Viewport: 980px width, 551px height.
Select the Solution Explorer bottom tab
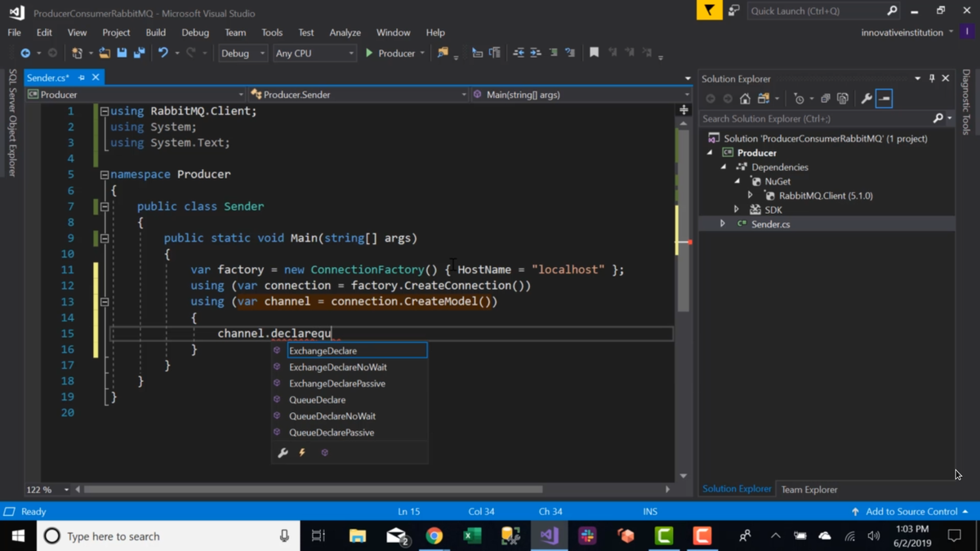pyautogui.click(x=737, y=489)
